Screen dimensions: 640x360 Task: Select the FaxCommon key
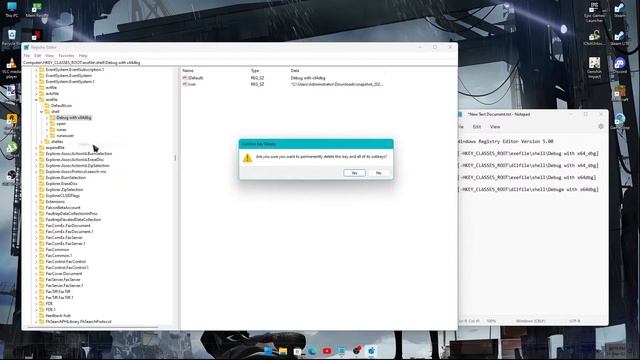point(57,249)
